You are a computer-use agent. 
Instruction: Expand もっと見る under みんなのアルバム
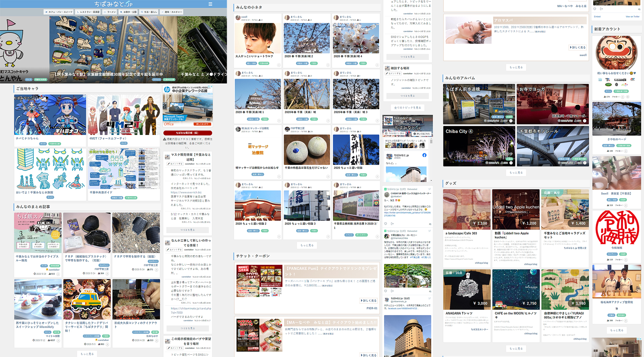[x=516, y=173]
